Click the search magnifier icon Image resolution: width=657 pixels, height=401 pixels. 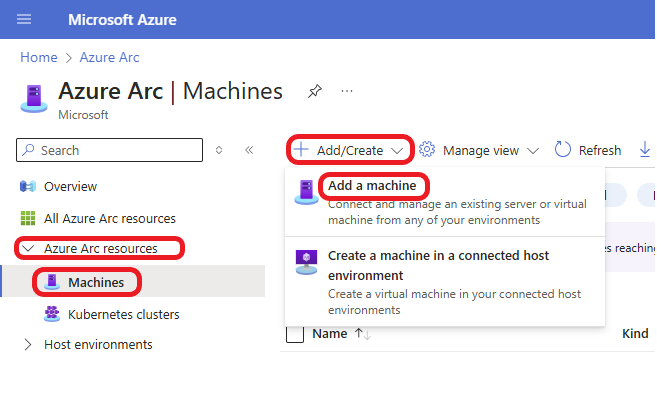pyautogui.click(x=28, y=150)
